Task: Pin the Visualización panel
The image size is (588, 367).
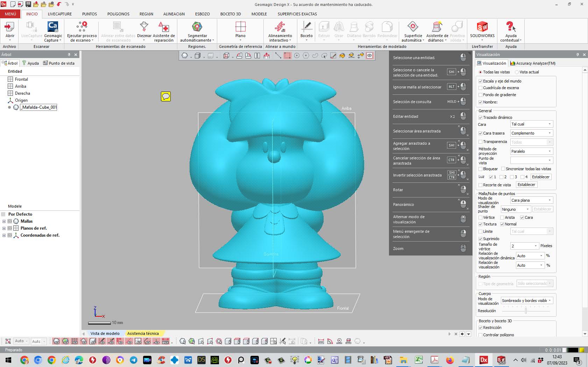Action: [x=577, y=55]
